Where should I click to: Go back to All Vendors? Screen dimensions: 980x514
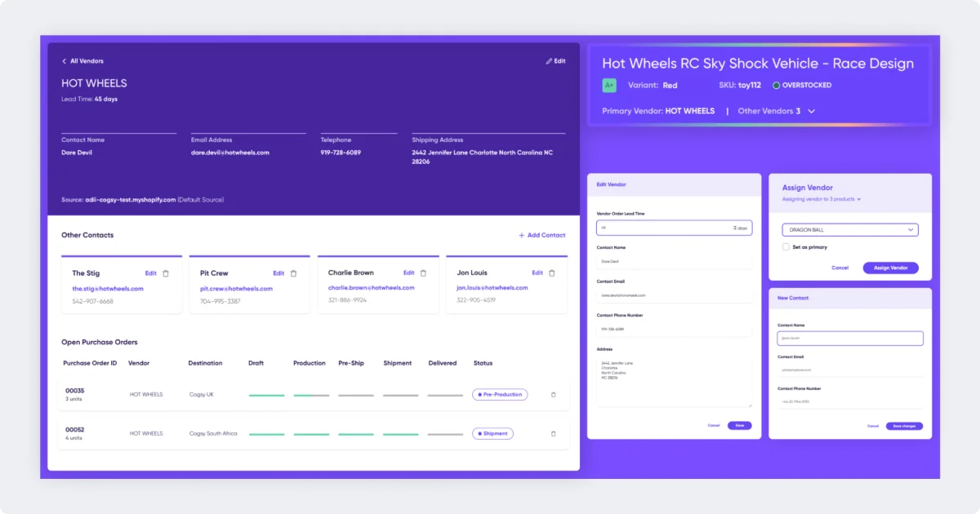[82, 61]
